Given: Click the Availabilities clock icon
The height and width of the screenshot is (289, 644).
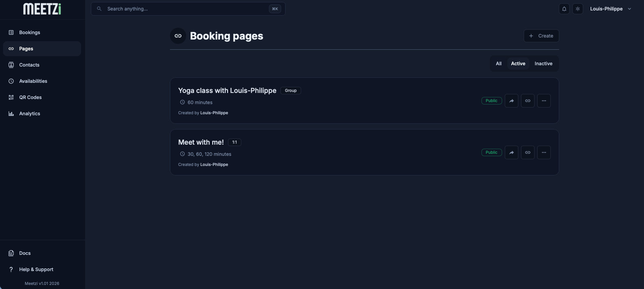Looking at the screenshot, I should pyautogui.click(x=11, y=81).
